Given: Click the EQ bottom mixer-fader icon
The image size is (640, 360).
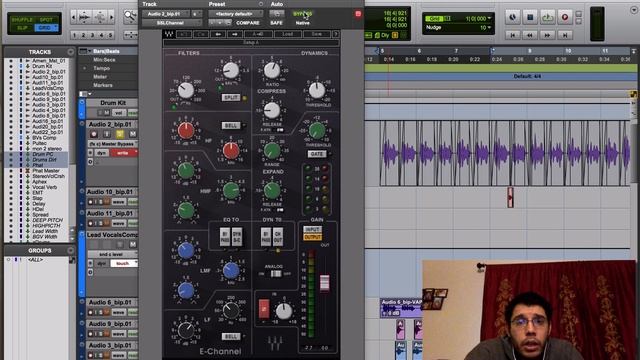Looking at the screenshot, I should click(275, 343).
